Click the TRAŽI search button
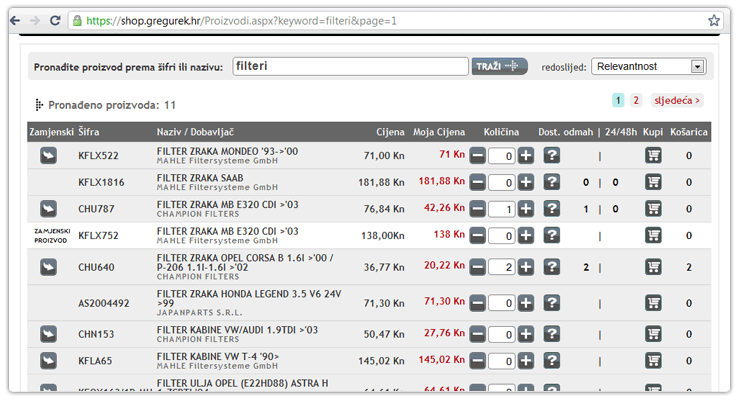 [499, 66]
